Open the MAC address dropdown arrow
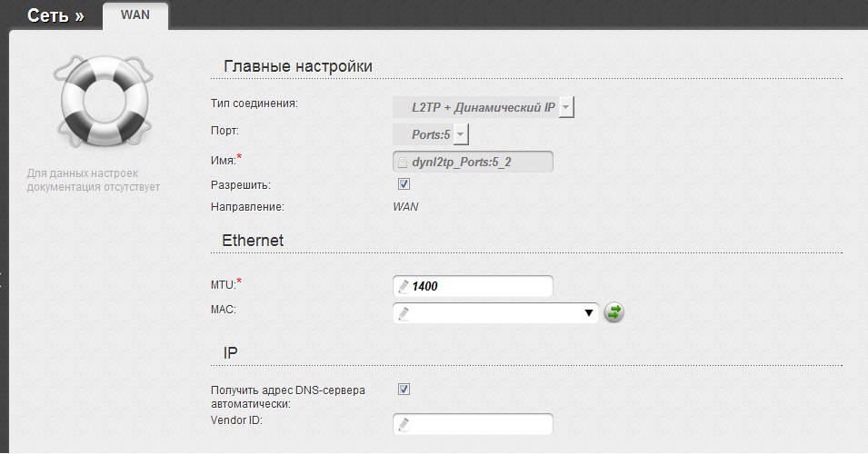This screenshot has height=454, width=868. (x=589, y=313)
